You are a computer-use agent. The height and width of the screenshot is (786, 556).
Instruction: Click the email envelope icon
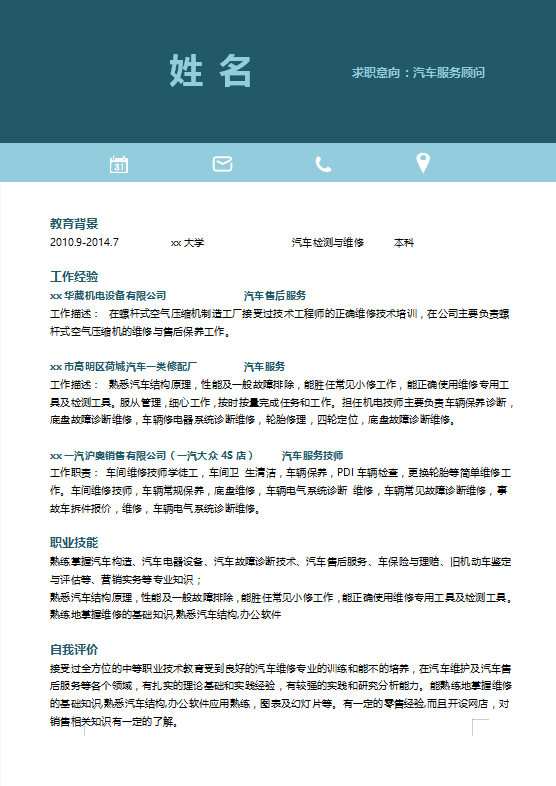tap(223, 164)
